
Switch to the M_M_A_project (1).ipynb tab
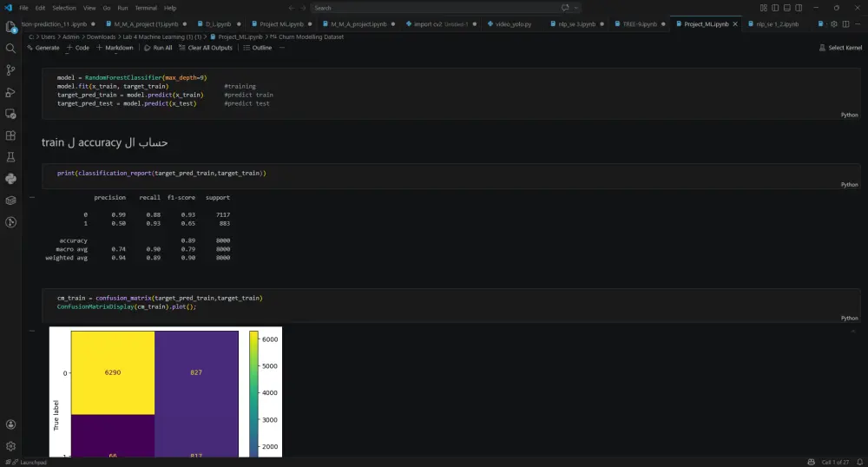tap(146, 23)
